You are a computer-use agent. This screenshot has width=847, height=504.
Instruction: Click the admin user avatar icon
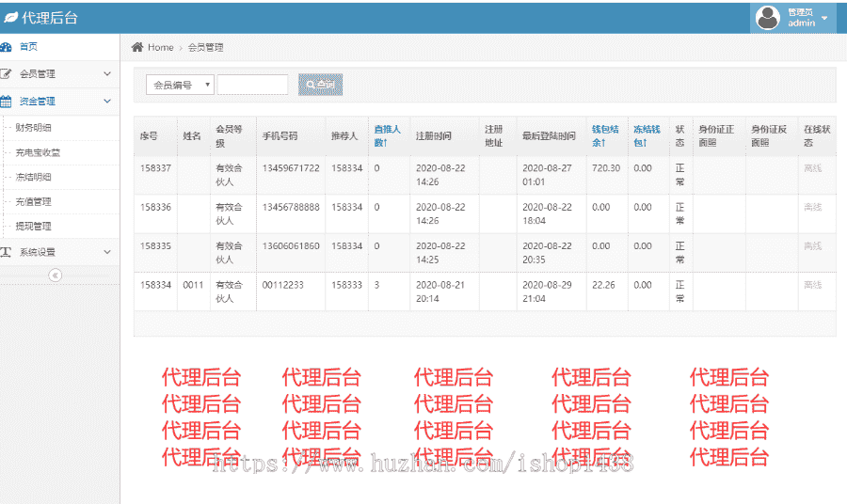point(768,18)
